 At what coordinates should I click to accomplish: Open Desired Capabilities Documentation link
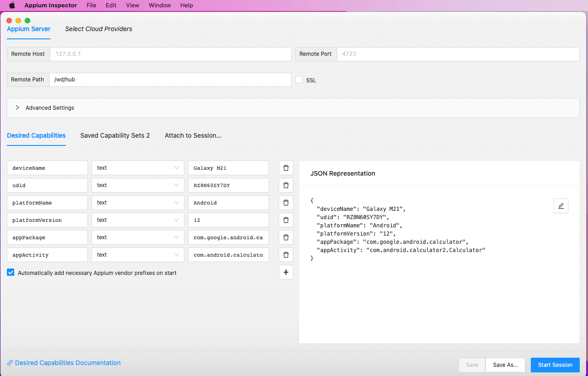click(x=68, y=363)
